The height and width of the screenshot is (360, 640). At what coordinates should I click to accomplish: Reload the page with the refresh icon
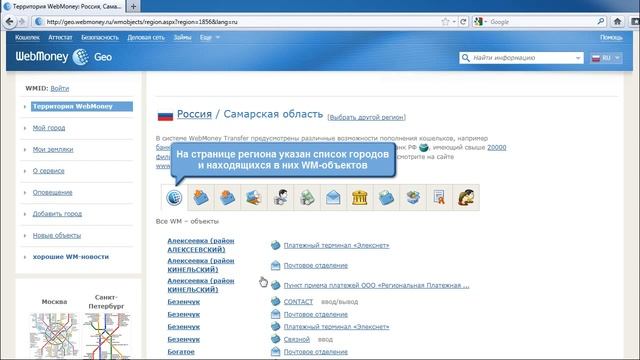[x=463, y=22]
